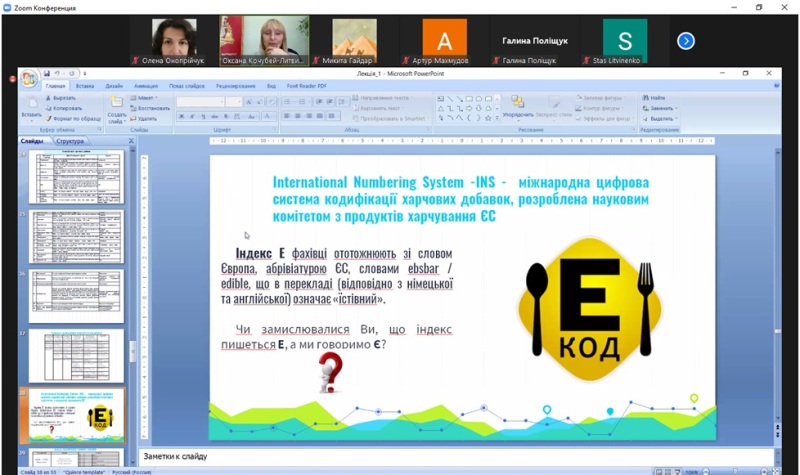The image size is (800, 475).
Task: Expand the shapes gallery more arrow
Action: [x=497, y=118]
